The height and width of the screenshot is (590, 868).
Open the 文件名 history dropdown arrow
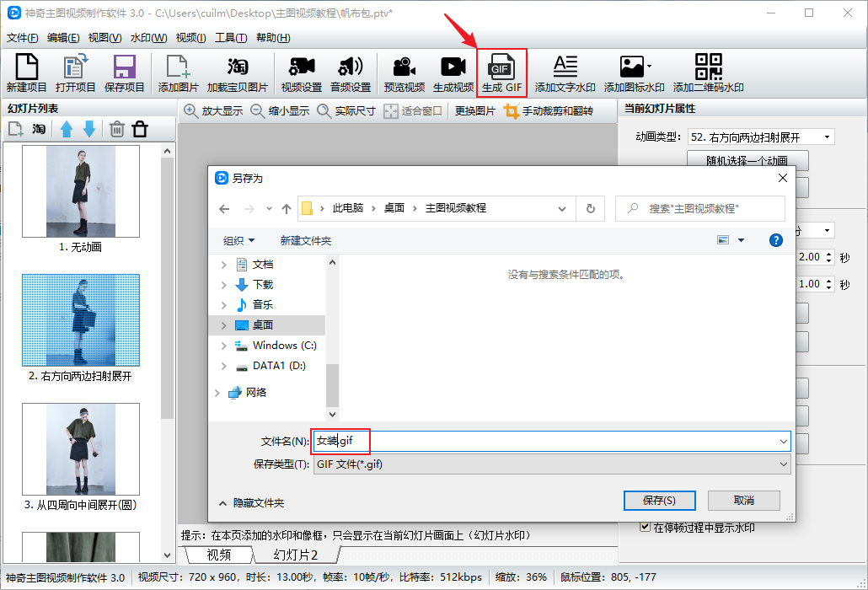[783, 441]
